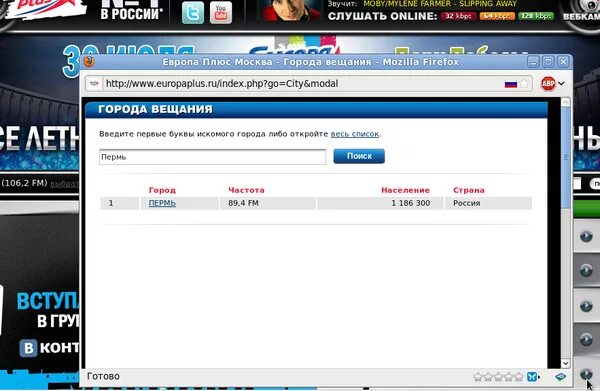Click the five-star rating in status bar
Image resolution: width=600 pixels, height=391 pixels.
pos(498,377)
